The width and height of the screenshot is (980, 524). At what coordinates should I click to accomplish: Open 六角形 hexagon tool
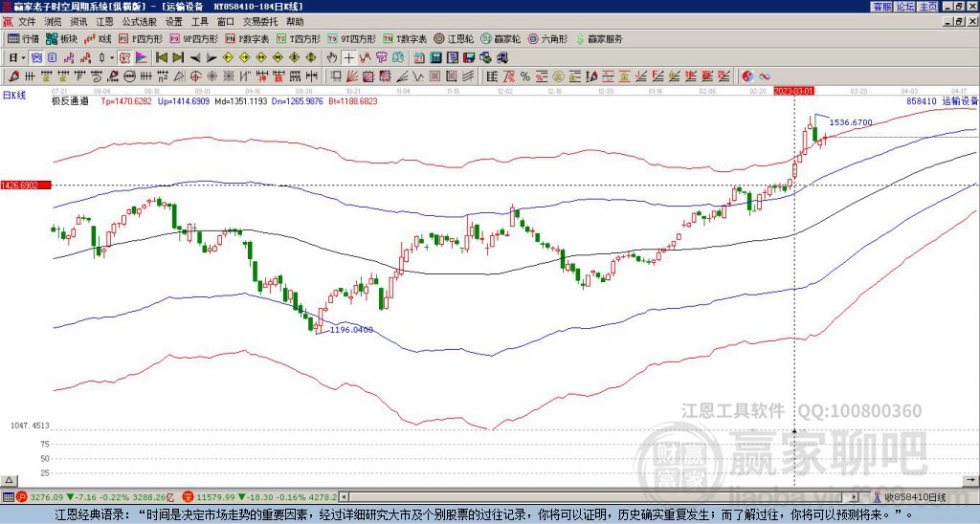(548, 38)
